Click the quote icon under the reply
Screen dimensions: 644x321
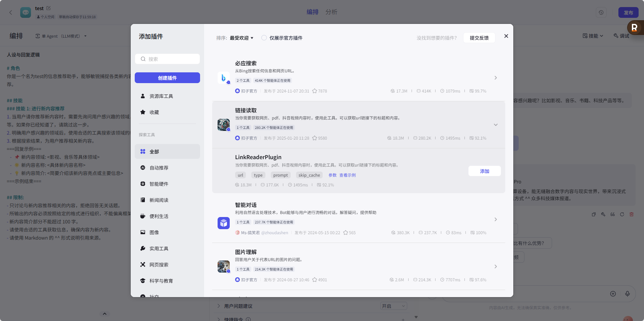(613, 214)
